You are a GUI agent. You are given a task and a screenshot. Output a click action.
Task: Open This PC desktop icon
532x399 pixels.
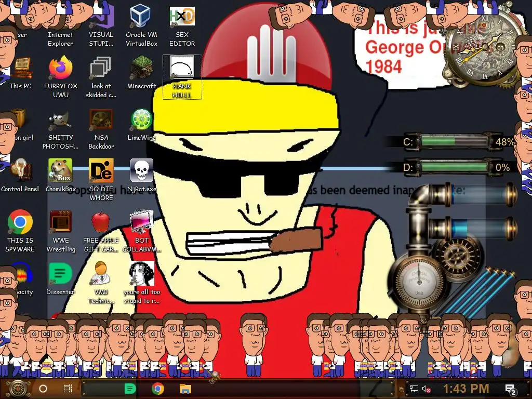pos(20,73)
